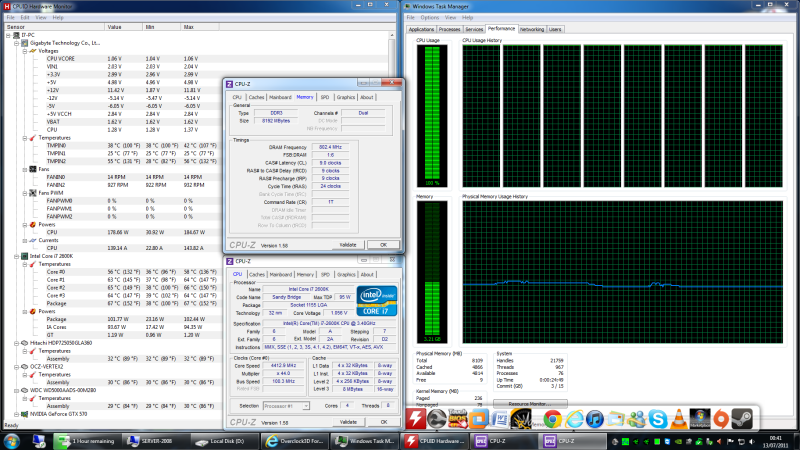Switch to SERVER-2008 taskbar item
800x450 pixels.
pos(156,441)
